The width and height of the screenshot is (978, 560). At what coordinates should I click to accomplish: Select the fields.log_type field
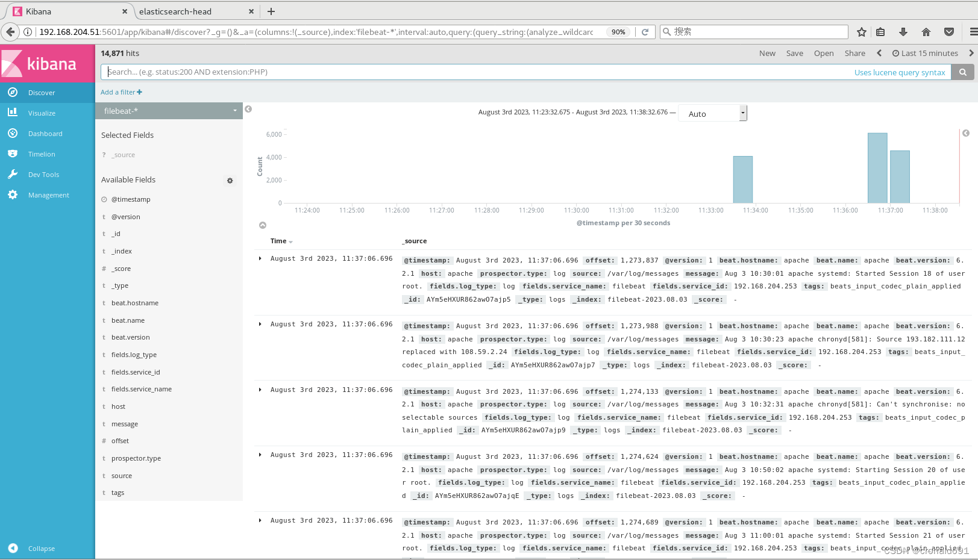click(134, 355)
